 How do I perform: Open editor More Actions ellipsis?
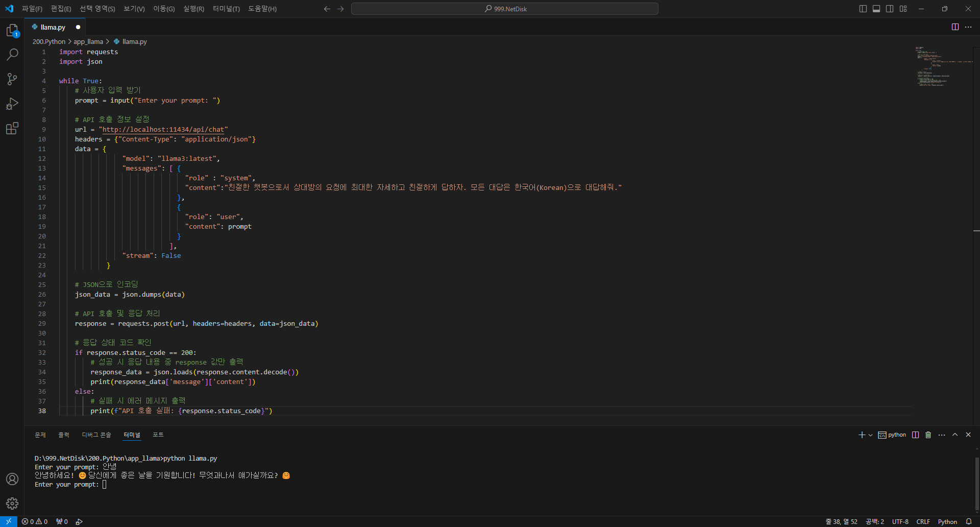pyautogui.click(x=968, y=27)
